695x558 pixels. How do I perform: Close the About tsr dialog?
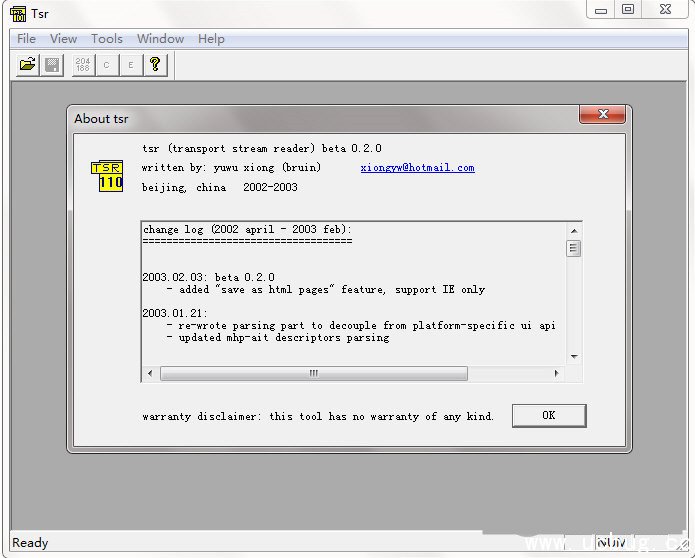click(x=602, y=116)
